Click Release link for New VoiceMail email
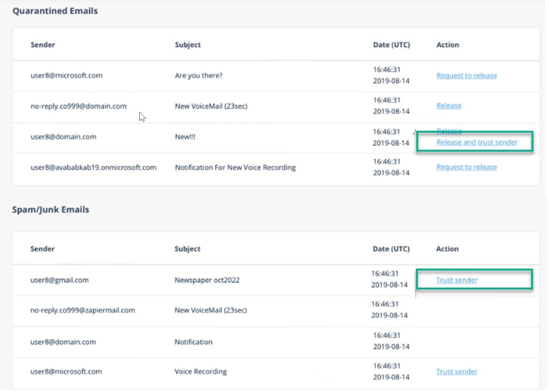The image size is (549, 392). pos(449,106)
